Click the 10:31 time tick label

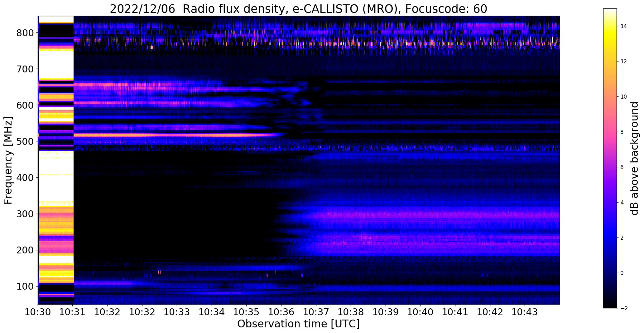coord(73,312)
